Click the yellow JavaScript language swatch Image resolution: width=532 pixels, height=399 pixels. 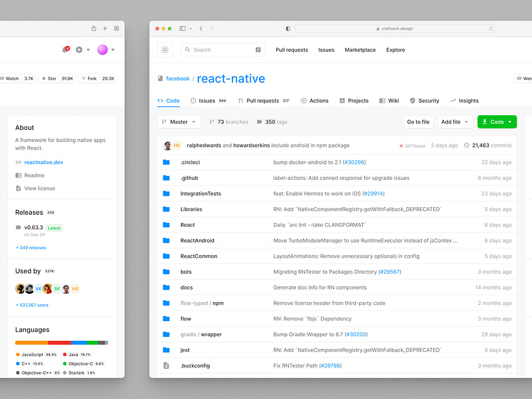point(17,355)
